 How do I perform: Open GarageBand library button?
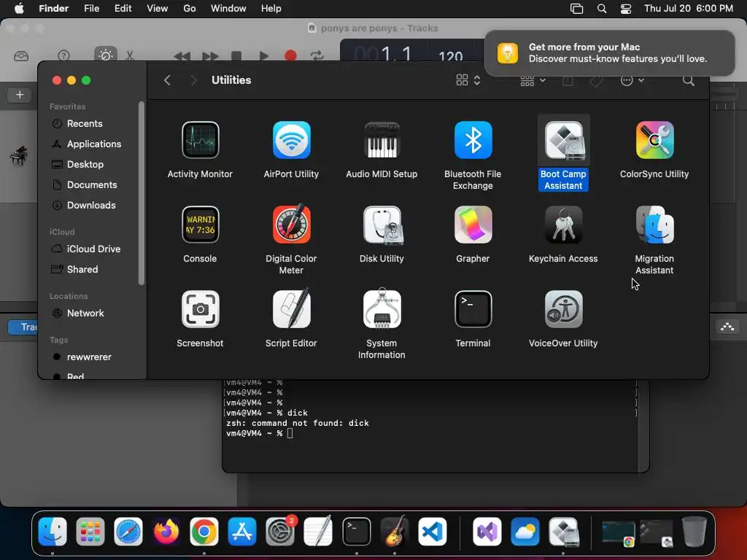(21, 55)
